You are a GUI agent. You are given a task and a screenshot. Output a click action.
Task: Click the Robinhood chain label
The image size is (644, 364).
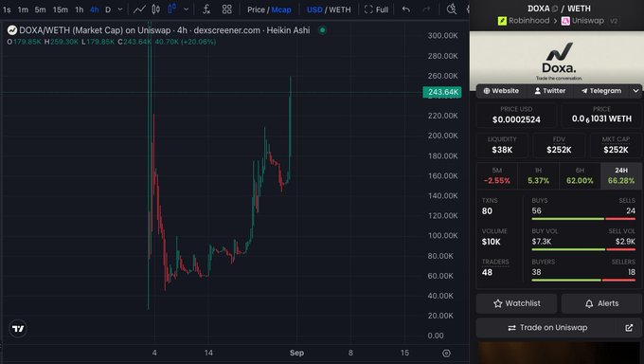point(528,21)
